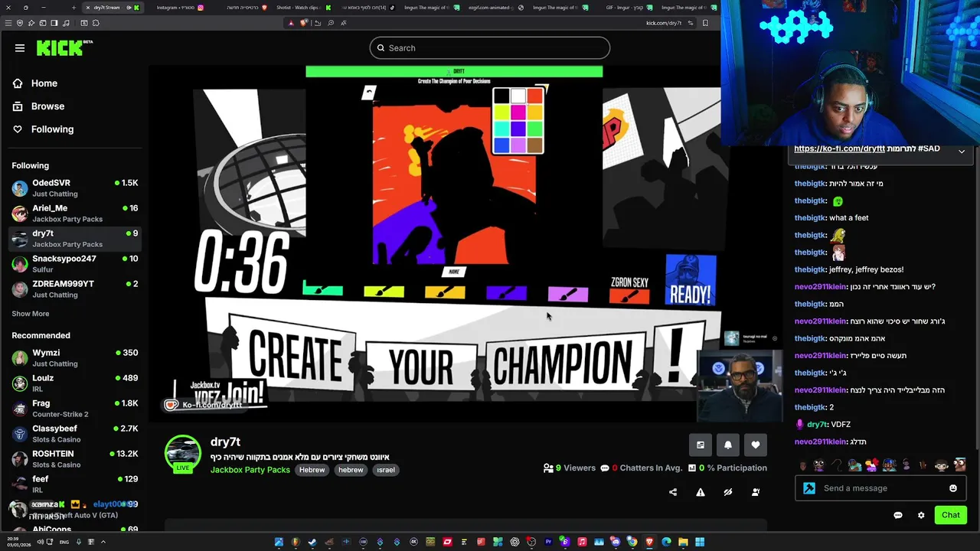Click the moderator user icon below the stream
Viewport: 980px width, 551px height.
tap(756, 492)
